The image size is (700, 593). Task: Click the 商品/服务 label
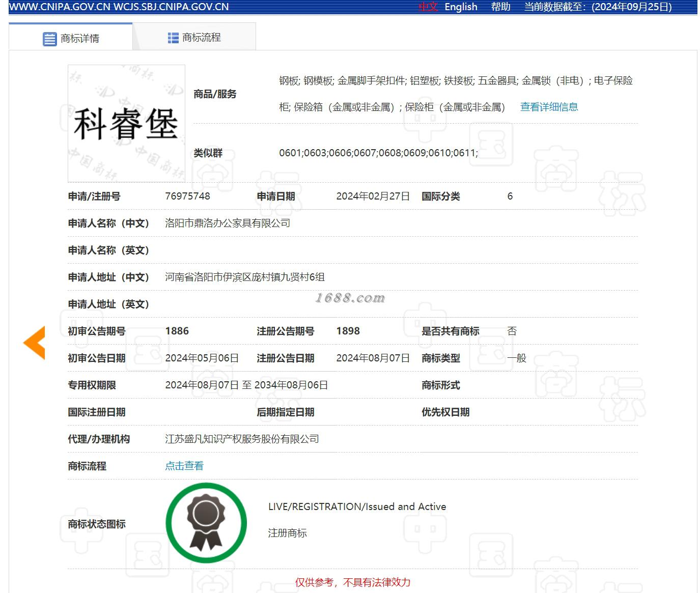tap(215, 94)
